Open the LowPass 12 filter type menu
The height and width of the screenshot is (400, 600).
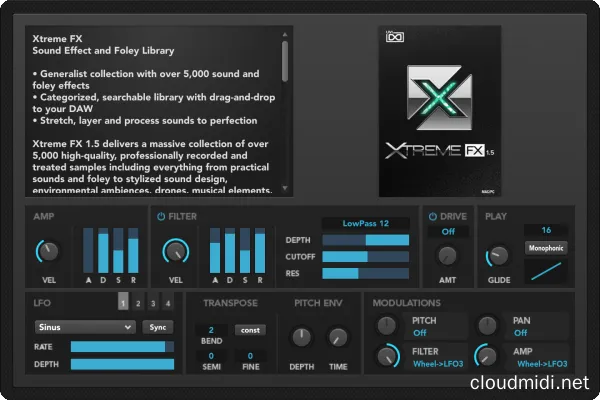[x=366, y=224]
